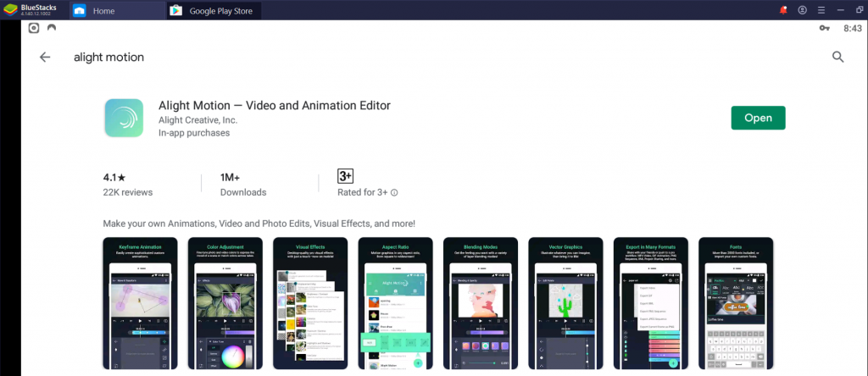This screenshot has height=376, width=868.
Task: Click the 4.1 star rating
Action: click(114, 178)
